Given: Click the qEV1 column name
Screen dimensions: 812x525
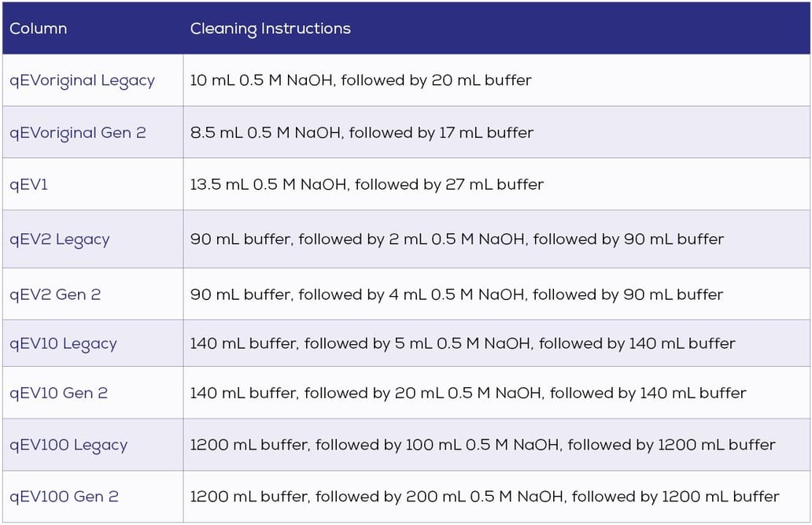Looking at the screenshot, I should 28,185.
